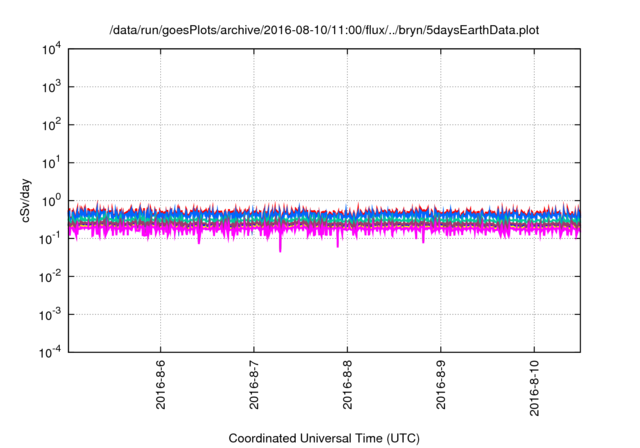Click the 2016-8-7 date tick label
The height and width of the screenshot is (448, 640).
click(x=254, y=384)
